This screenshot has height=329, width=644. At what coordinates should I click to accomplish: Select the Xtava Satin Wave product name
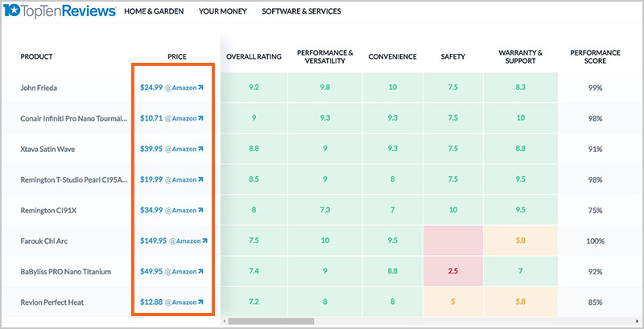click(47, 150)
